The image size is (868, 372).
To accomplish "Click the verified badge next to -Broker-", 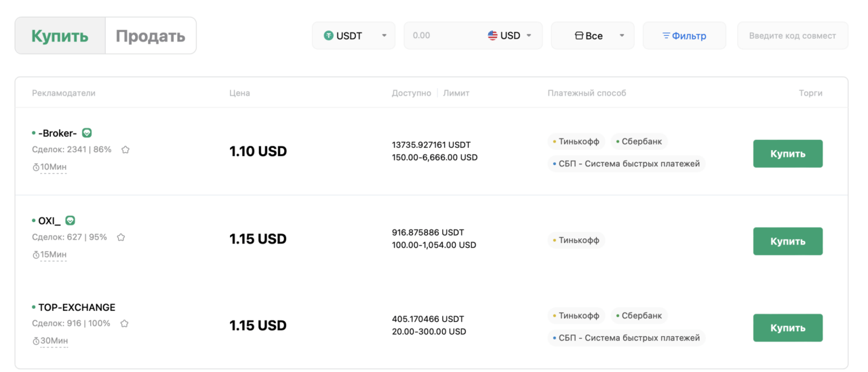I will (x=87, y=133).
